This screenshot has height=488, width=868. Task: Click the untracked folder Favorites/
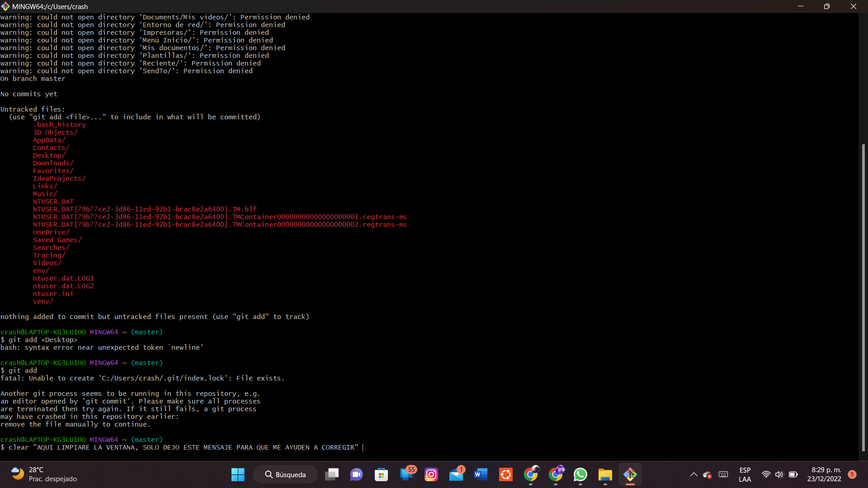(53, 171)
